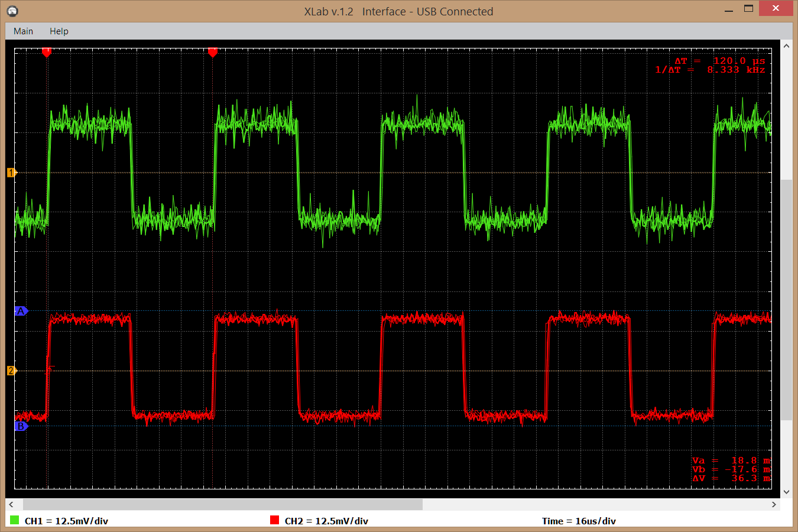
Task: Open the Help menu
Action: point(59,31)
